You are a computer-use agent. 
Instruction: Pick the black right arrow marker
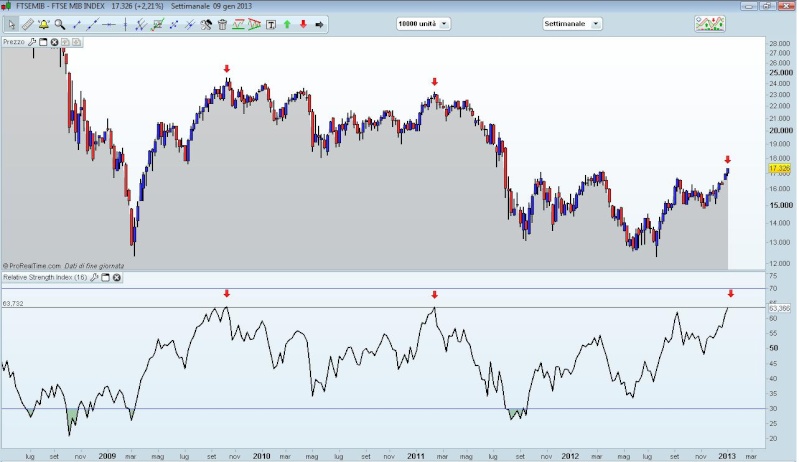pyautogui.click(x=319, y=24)
